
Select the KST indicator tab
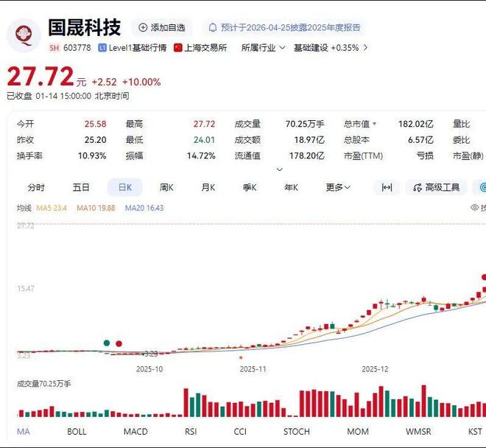(475, 431)
